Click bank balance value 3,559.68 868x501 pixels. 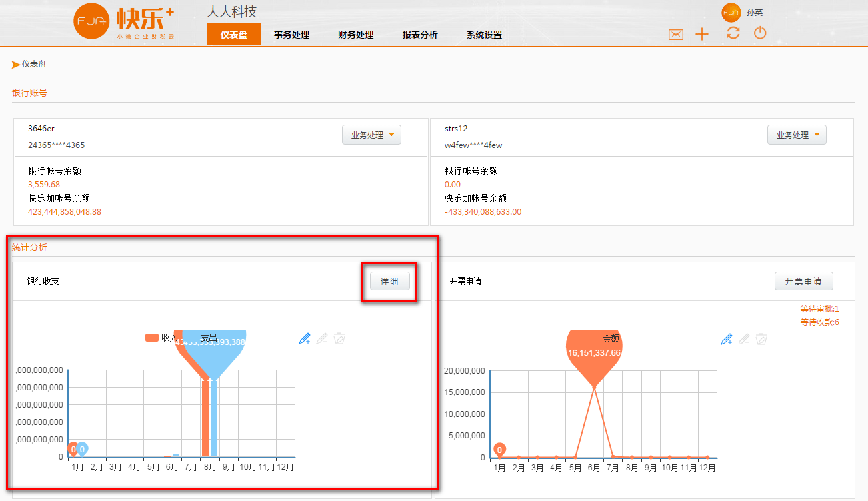[44, 184]
